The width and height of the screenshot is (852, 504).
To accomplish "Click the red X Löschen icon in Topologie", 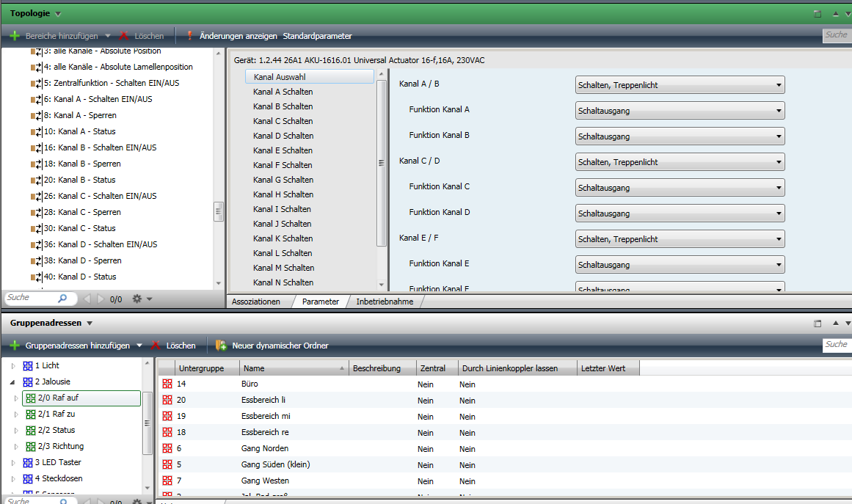I will 124,36.
